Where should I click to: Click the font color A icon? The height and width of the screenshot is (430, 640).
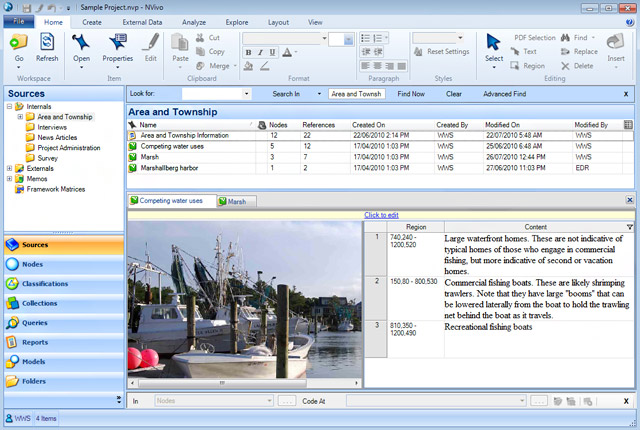coord(287,52)
